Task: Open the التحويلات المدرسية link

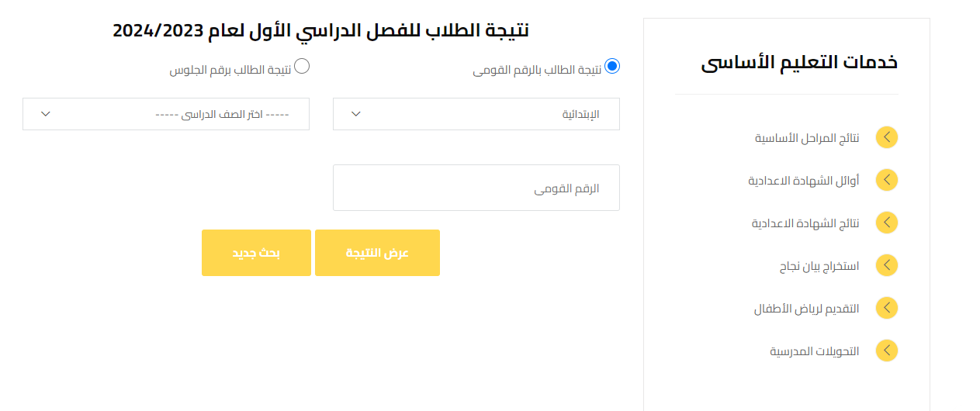Action: coord(814,351)
